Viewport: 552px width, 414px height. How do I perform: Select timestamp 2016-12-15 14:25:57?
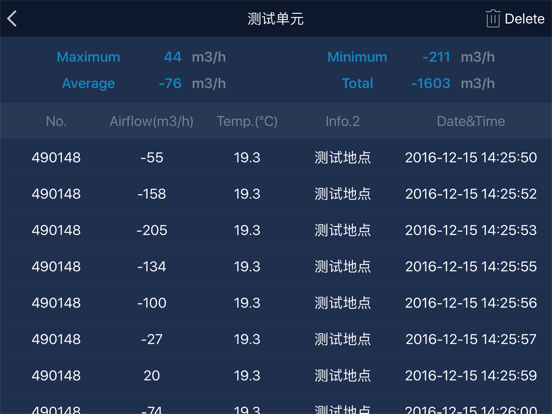click(x=471, y=339)
